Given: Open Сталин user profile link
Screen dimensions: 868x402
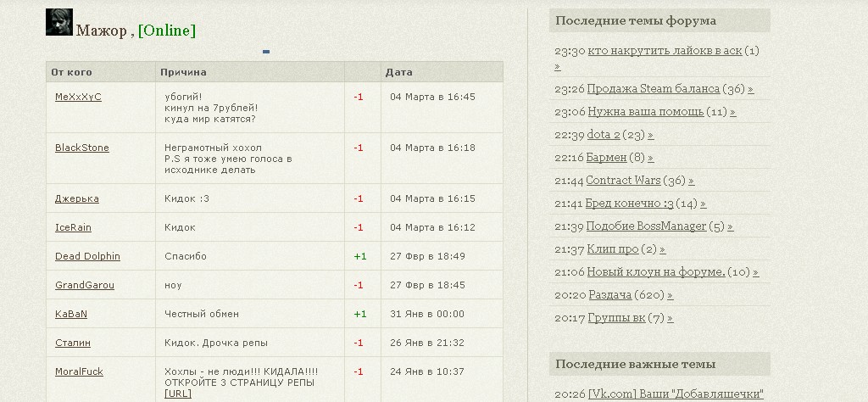Looking at the screenshot, I should (x=73, y=343).
